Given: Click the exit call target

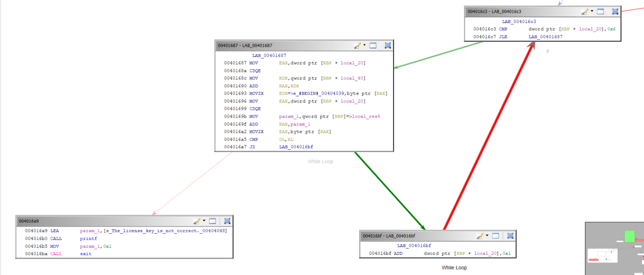Looking at the screenshot, I should pyautogui.click(x=86, y=254).
